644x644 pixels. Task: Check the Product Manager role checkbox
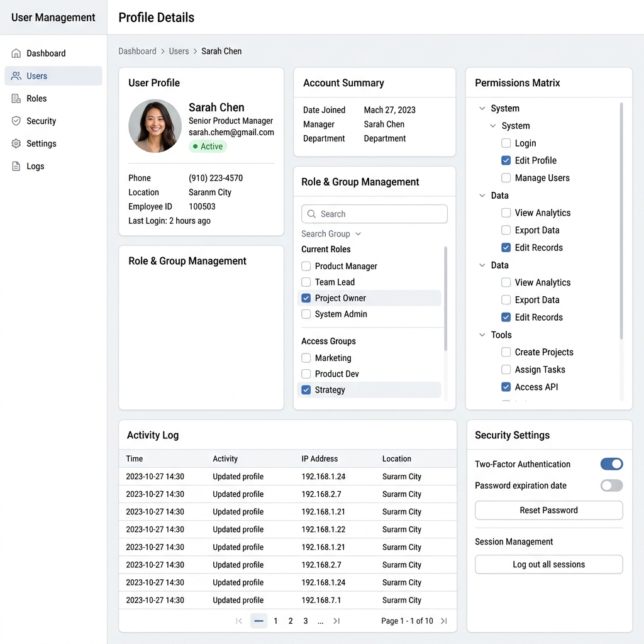tap(306, 266)
